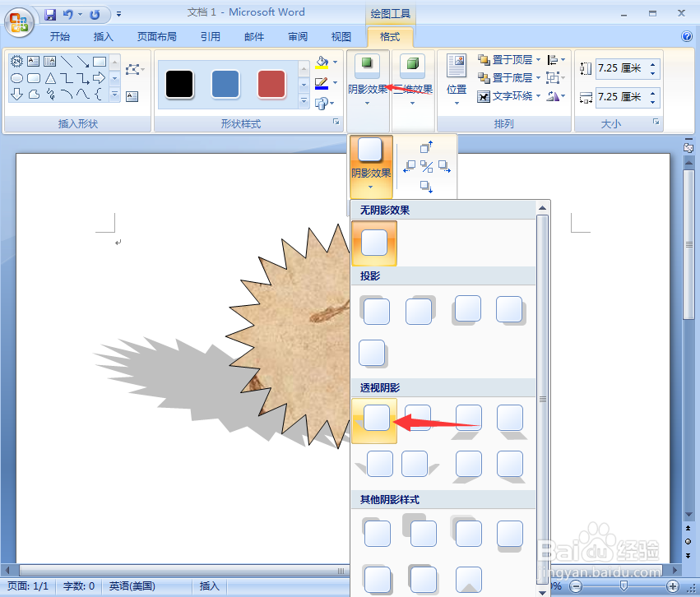The width and height of the screenshot is (700, 597).
Task: Open the 引用 tab
Action: 211,36
